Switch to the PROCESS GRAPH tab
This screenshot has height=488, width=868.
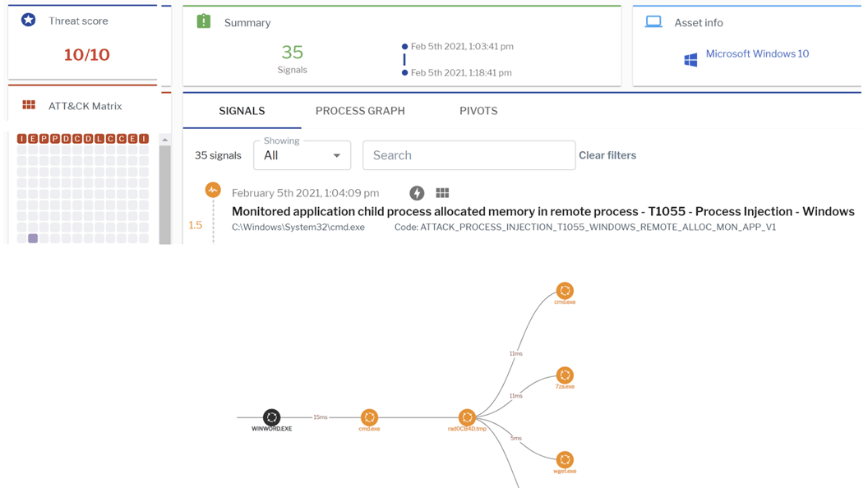pyautogui.click(x=360, y=111)
